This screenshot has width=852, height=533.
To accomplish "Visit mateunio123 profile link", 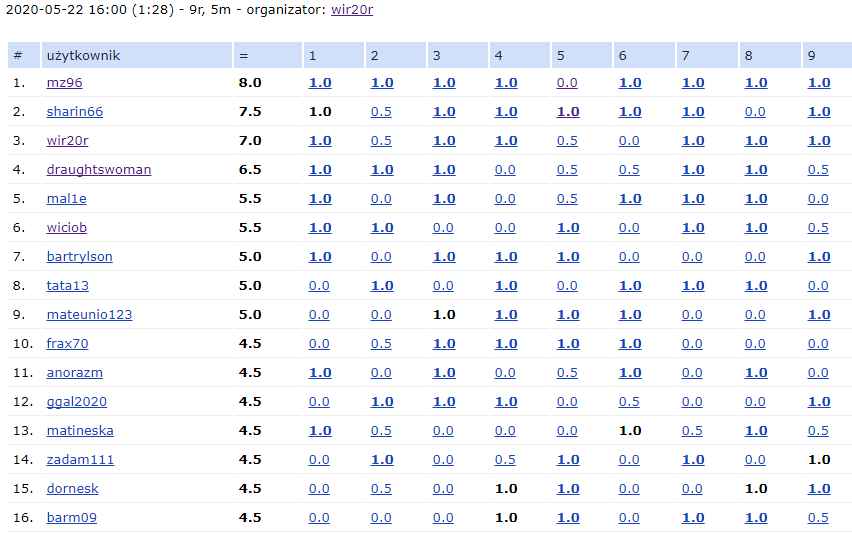I will coord(89,315).
